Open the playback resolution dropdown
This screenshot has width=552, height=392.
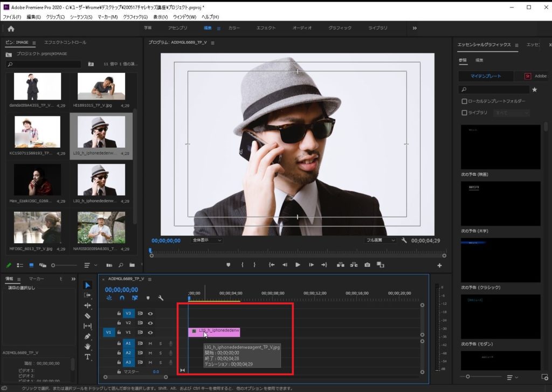tap(380, 240)
